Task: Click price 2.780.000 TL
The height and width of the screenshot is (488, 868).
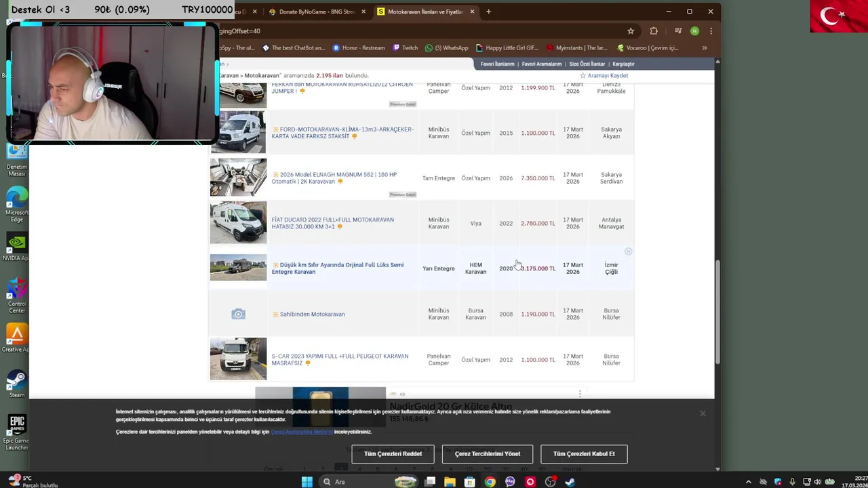Action: 538,223
